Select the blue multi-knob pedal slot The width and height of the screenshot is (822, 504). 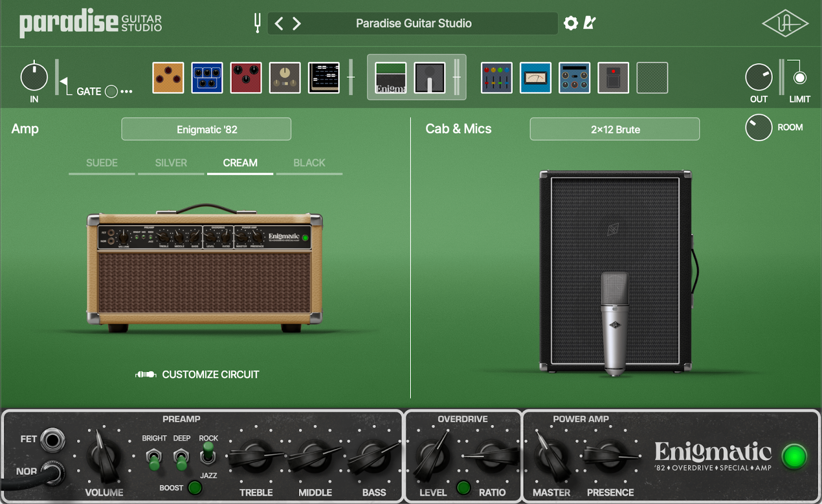point(207,78)
